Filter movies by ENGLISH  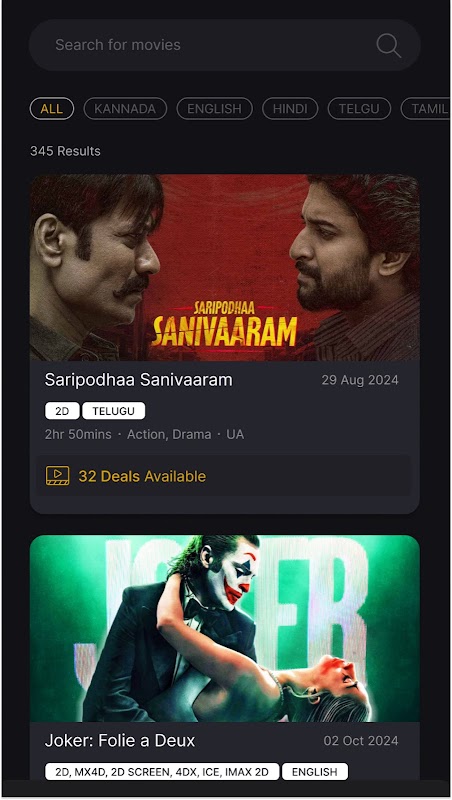coord(214,109)
